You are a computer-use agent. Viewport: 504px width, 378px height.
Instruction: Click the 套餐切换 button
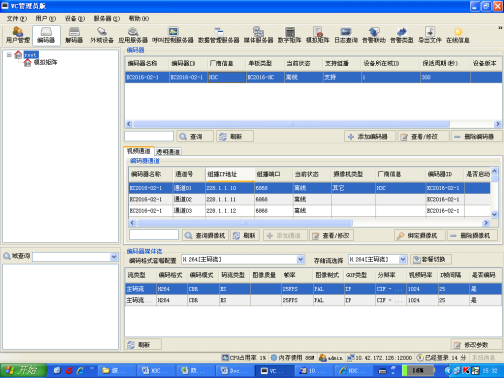click(x=431, y=259)
